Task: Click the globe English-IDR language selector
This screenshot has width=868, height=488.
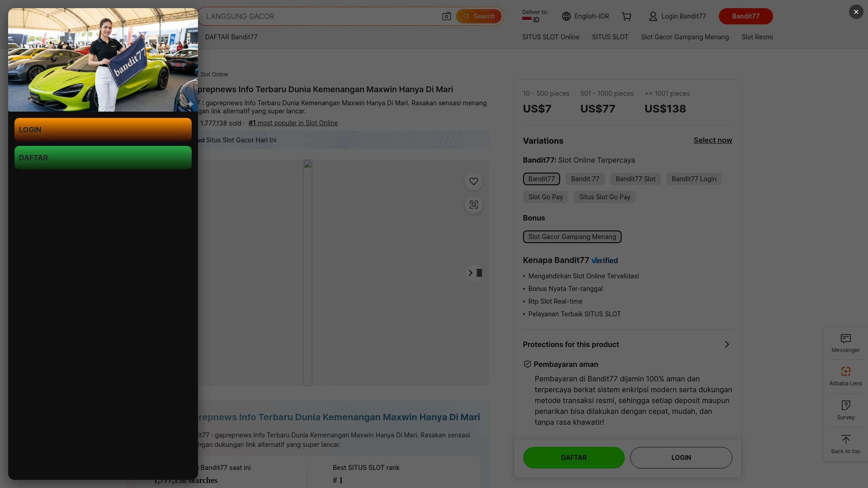Action: [585, 16]
